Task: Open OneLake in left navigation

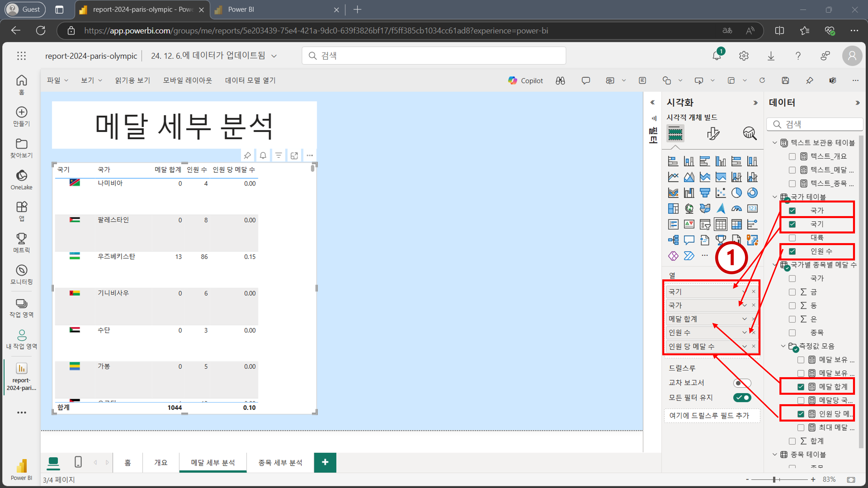Action: [x=22, y=180]
